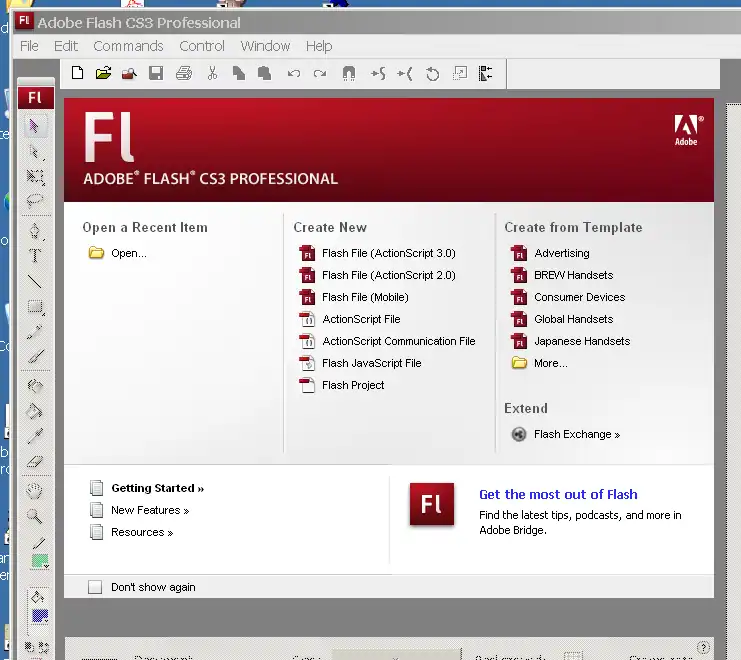Click Open... under recent items

point(128,253)
